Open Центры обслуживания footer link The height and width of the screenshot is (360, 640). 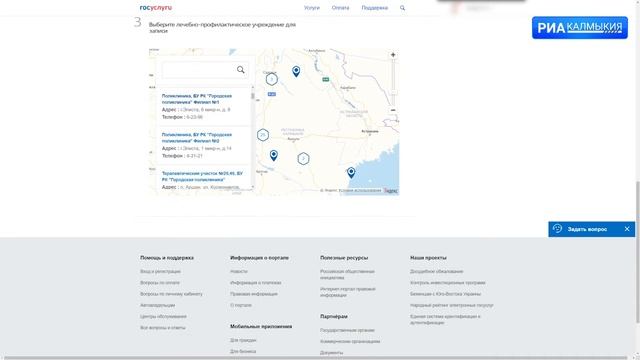click(x=163, y=316)
